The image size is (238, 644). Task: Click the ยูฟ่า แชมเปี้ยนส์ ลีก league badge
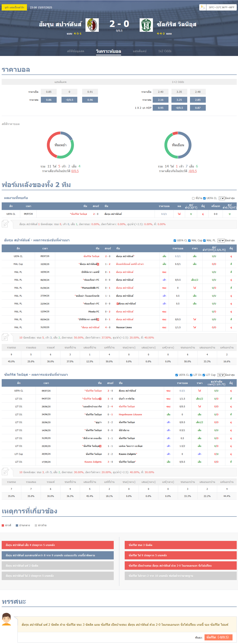(x=15, y=8)
